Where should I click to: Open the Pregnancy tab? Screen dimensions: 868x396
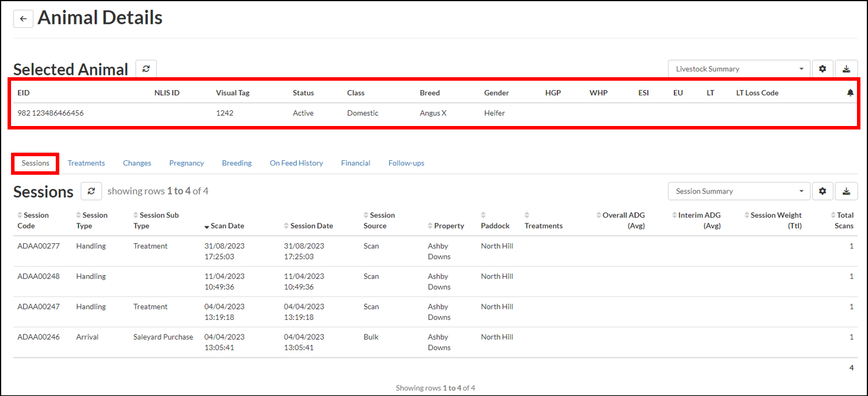(186, 163)
